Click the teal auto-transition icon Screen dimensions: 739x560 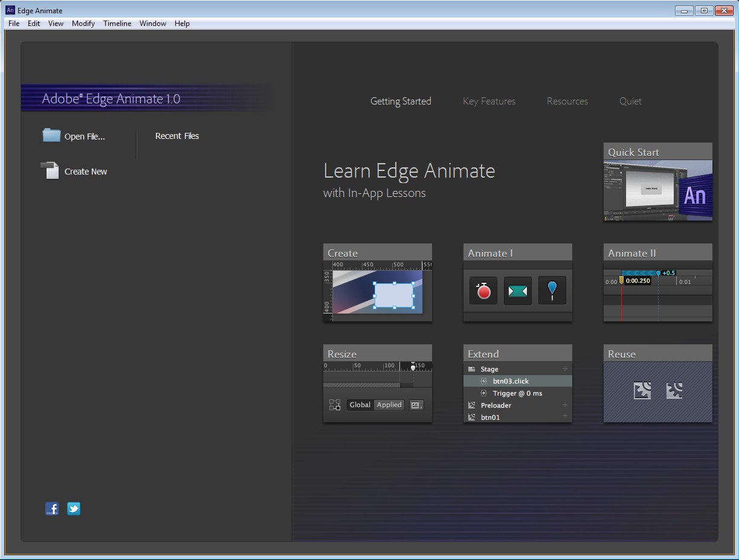coord(517,291)
